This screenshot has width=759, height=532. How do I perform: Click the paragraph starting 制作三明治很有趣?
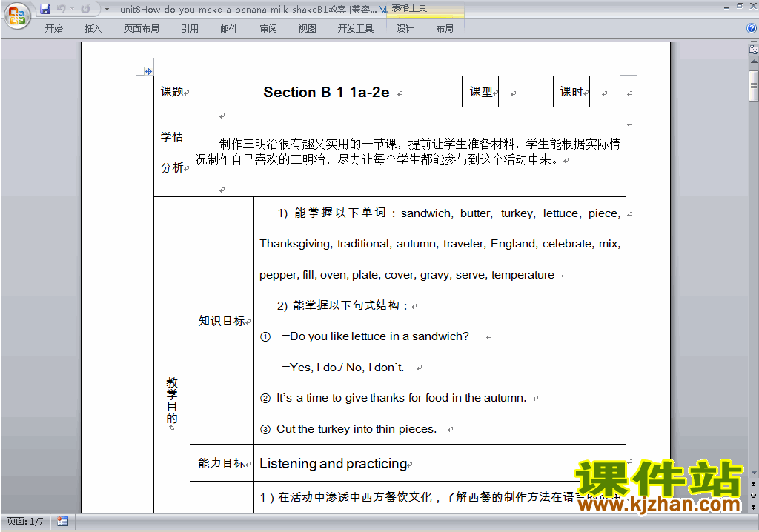[408, 151]
